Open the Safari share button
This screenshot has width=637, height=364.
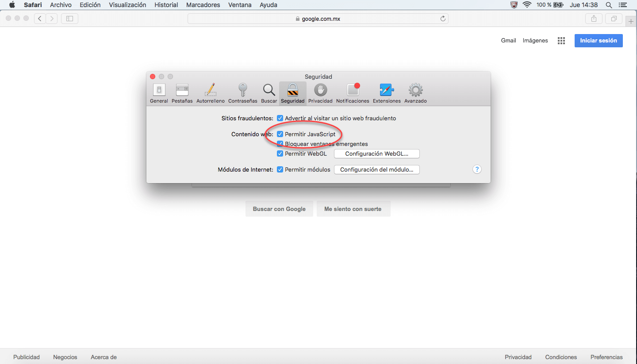(594, 19)
